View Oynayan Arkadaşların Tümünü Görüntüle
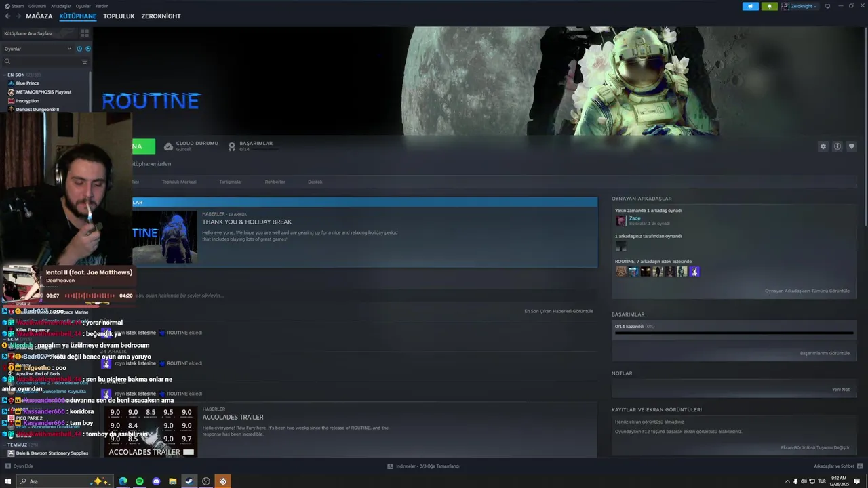This screenshot has width=868, height=488. [x=807, y=291]
